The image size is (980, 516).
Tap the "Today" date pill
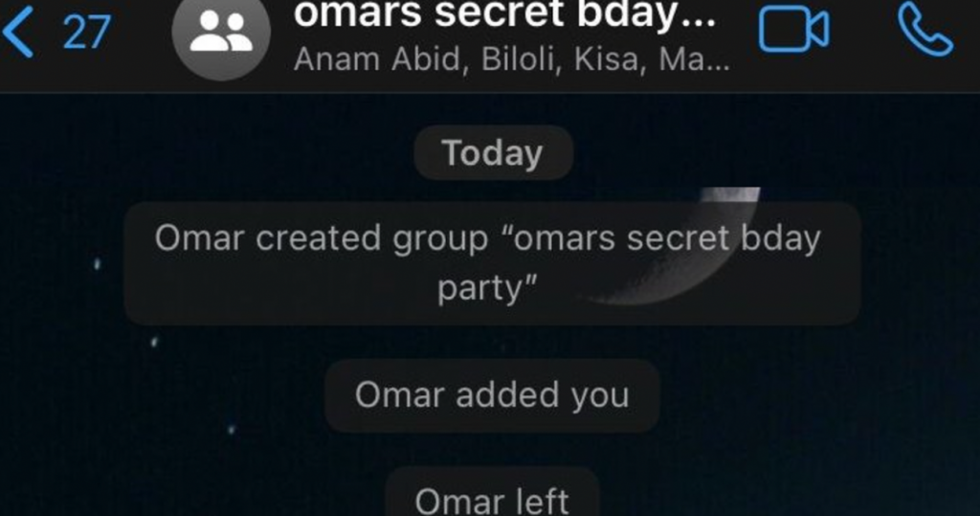[x=493, y=152]
